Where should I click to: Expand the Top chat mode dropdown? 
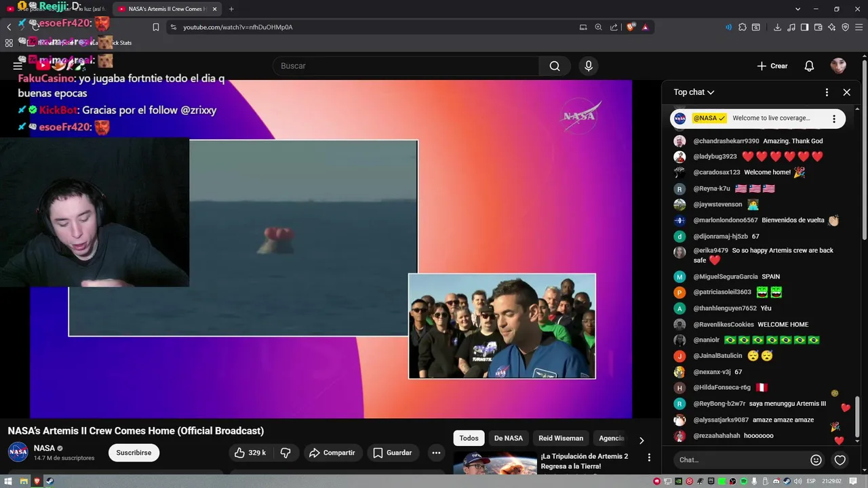[694, 92]
